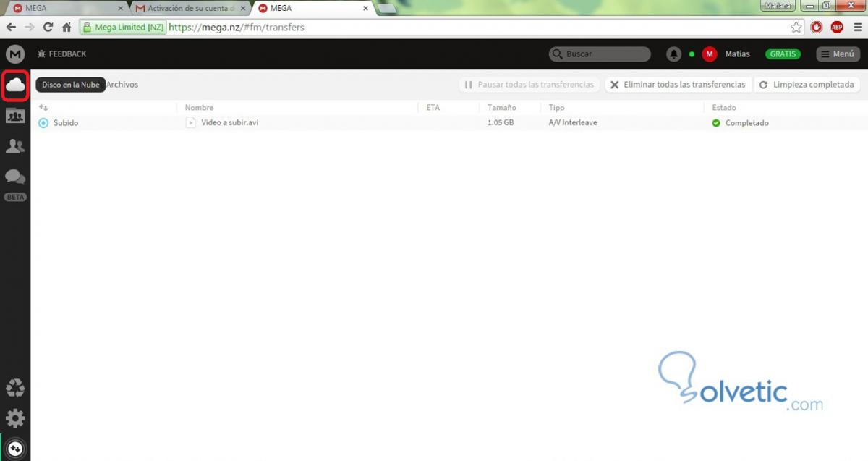This screenshot has width=868, height=461.
Task: Open the notifications bell icon
Action: click(674, 54)
